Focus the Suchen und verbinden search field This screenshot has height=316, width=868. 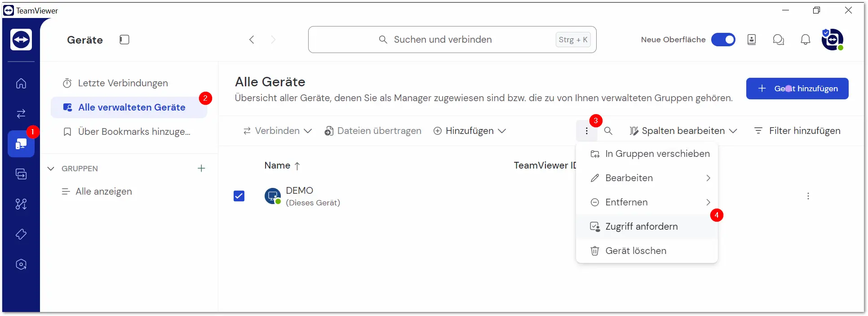click(x=452, y=40)
